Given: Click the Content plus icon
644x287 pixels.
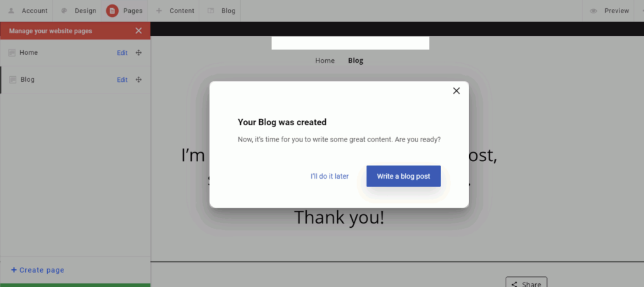Looking at the screenshot, I should tap(159, 11).
